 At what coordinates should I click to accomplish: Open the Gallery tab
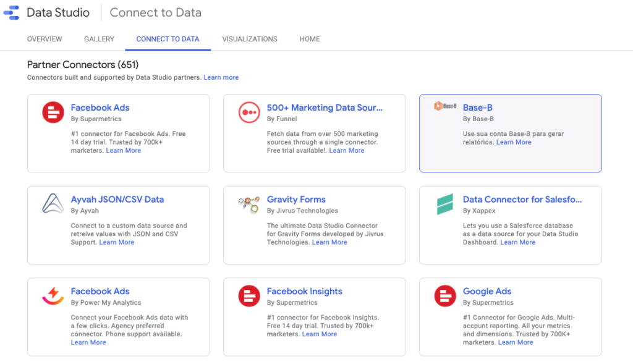99,39
